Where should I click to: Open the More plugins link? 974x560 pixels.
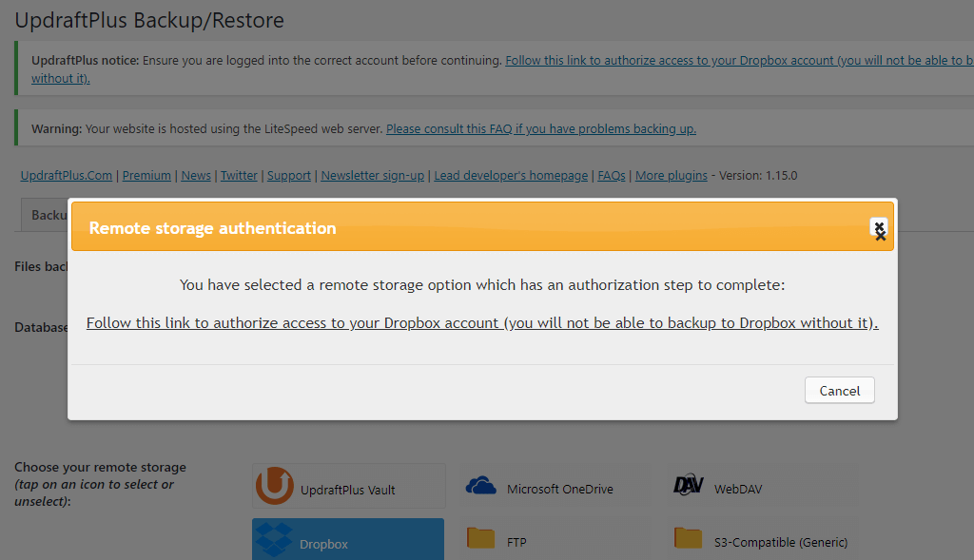(x=671, y=176)
